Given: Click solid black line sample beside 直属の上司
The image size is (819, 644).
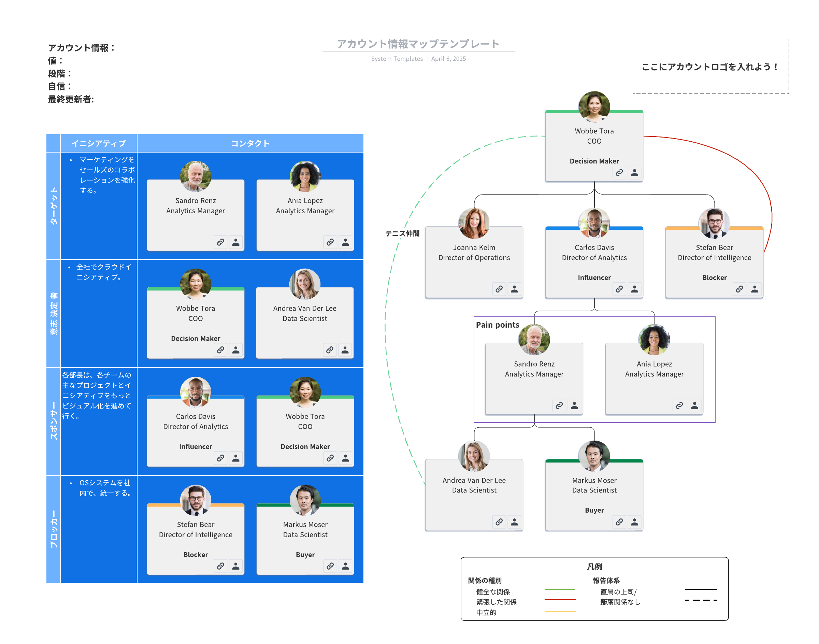Looking at the screenshot, I should 701,589.
